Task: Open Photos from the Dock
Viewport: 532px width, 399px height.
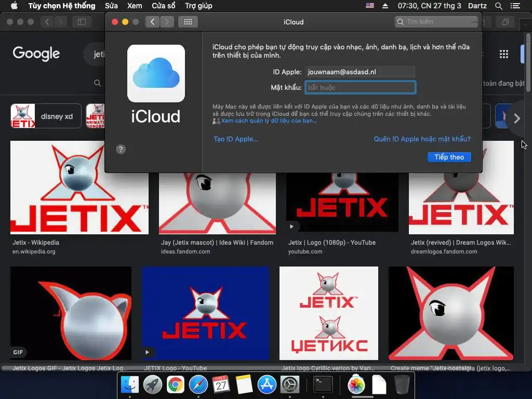Action: coord(356,384)
